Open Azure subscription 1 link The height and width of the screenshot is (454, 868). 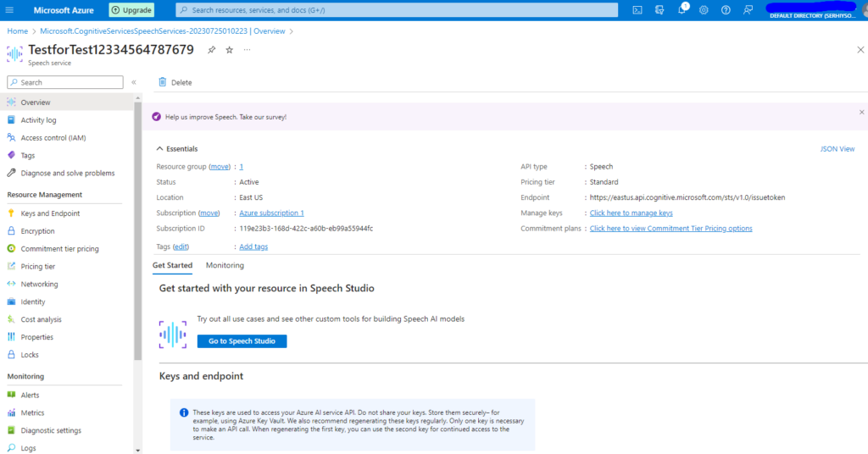(271, 213)
